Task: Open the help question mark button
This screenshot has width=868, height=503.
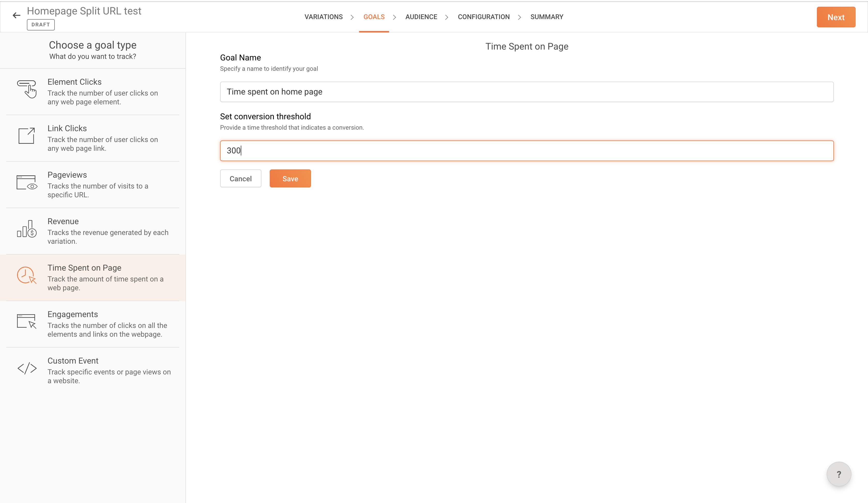Action: click(838, 474)
